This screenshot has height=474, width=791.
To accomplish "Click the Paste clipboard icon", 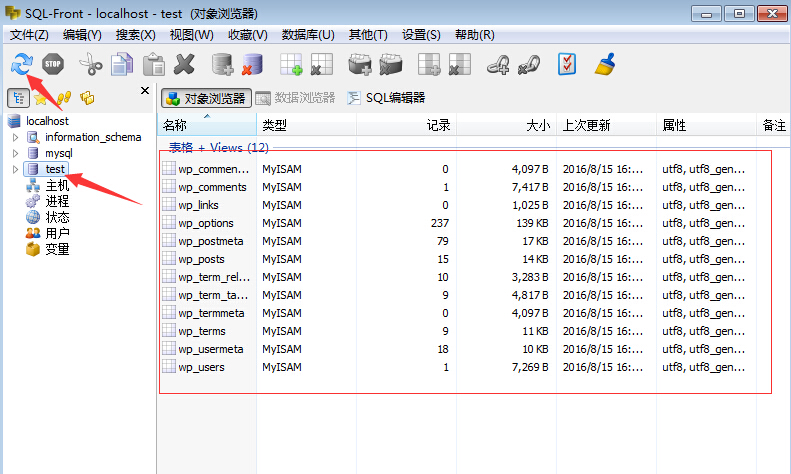I will click(x=154, y=65).
